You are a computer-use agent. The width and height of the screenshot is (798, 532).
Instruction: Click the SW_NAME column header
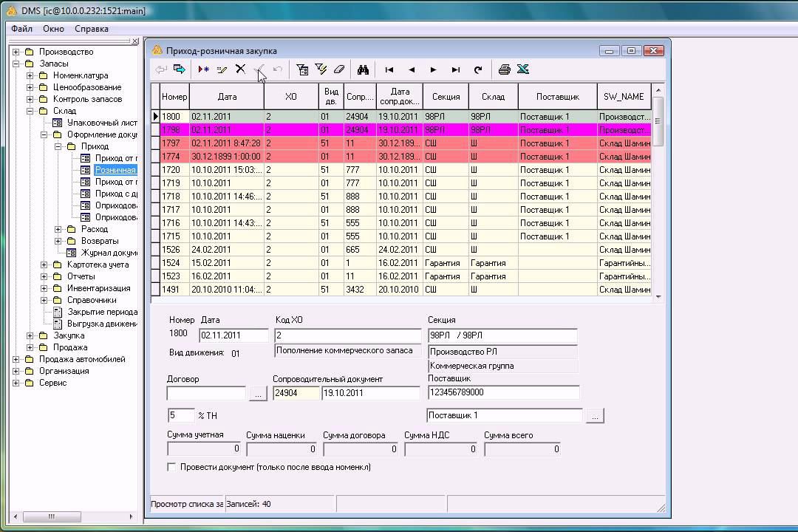[624, 96]
